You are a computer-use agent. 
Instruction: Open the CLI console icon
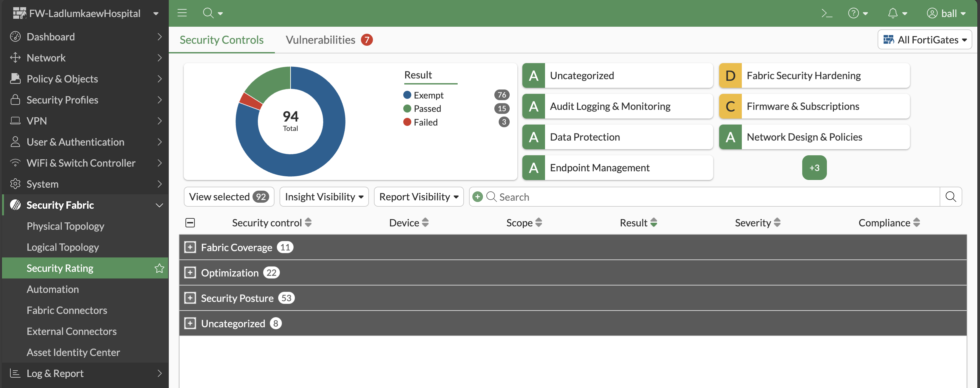click(826, 13)
